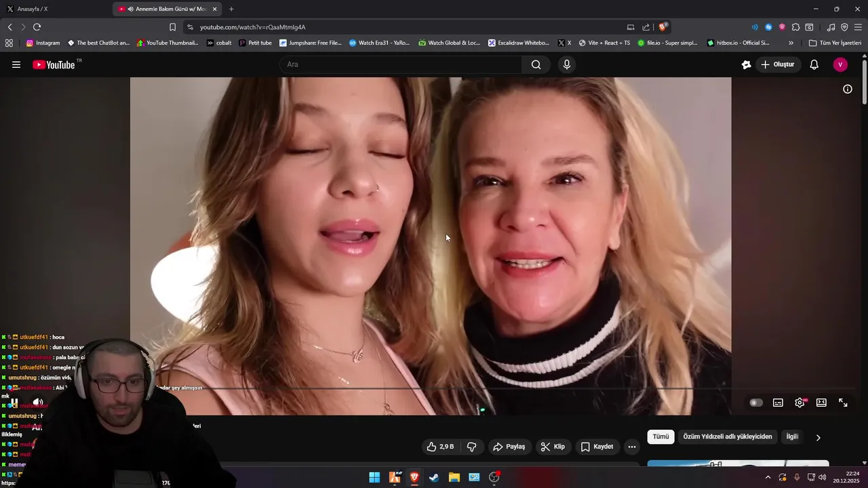Open the YouTube hamburger guide menu
868x488 pixels.
16,65
